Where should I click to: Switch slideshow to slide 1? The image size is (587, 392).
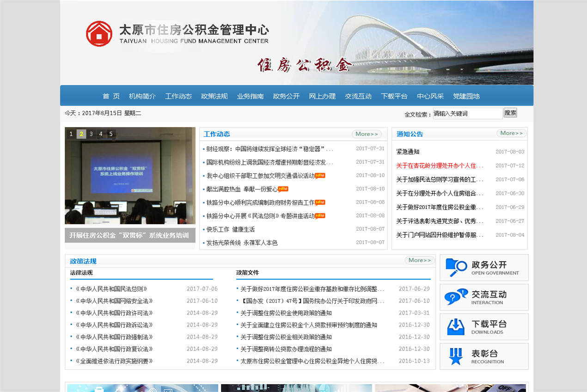[x=71, y=134]
